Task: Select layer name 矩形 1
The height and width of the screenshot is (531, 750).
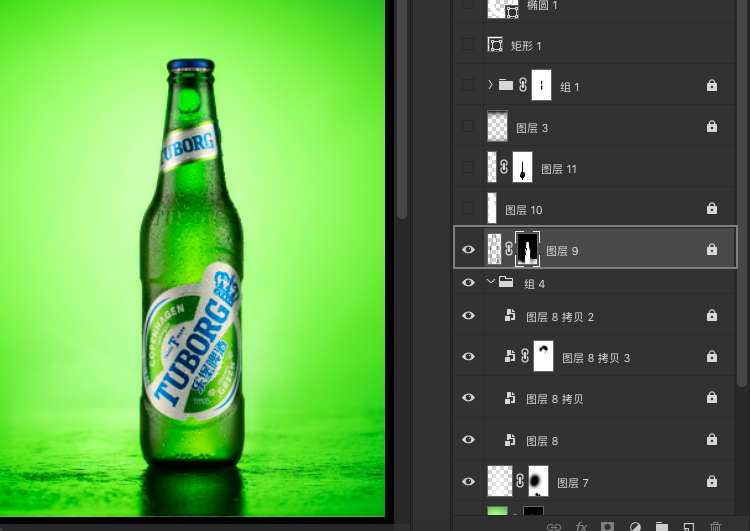Action: coord(526,46)
